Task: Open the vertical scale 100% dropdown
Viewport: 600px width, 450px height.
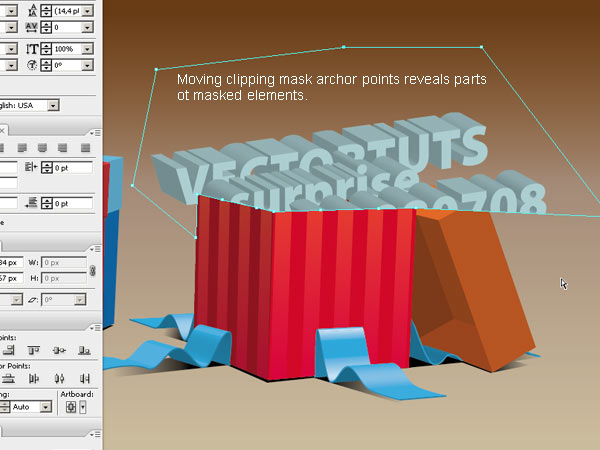Action: [88, 49]
